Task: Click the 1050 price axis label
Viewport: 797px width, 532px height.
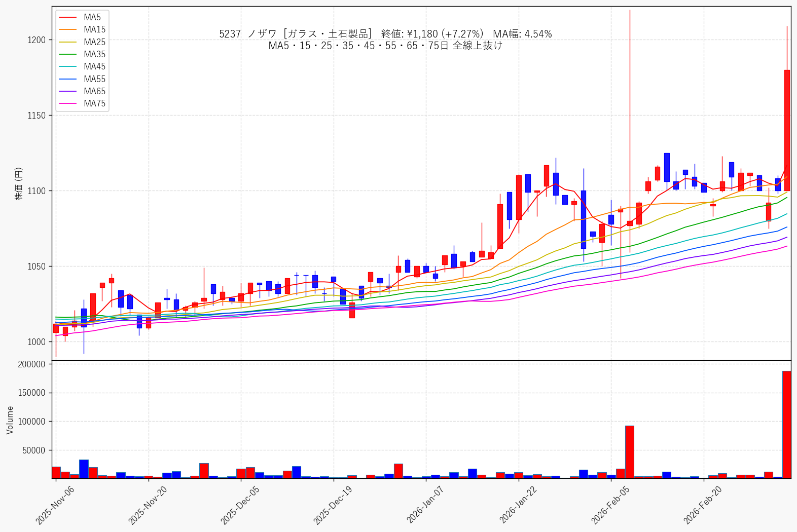Action: coord(37,267)
